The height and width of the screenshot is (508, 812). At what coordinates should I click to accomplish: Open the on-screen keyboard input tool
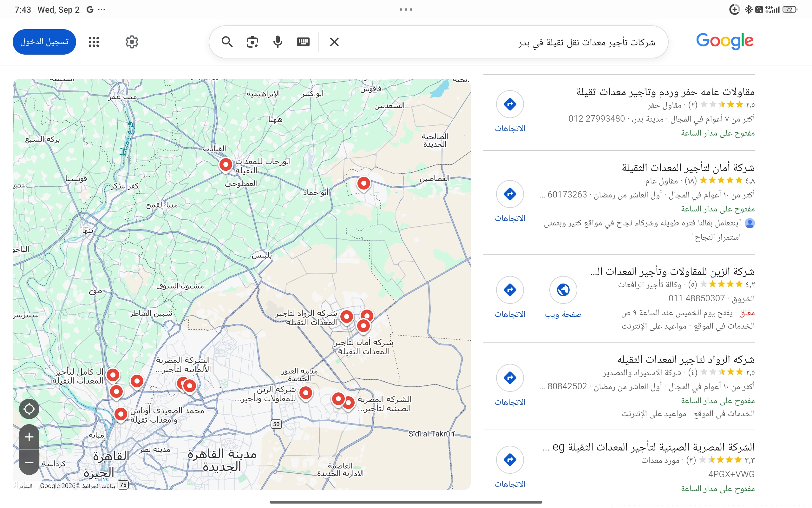pos(303,42)
